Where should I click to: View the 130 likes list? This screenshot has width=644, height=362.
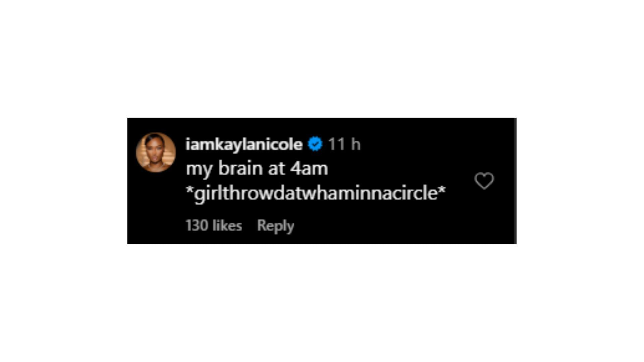(x=214, y=226)
